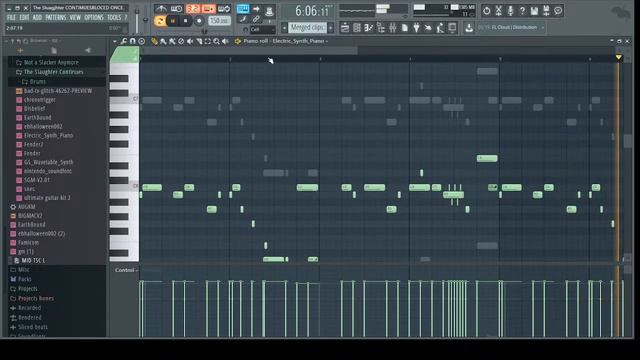Open the EDIT menu
This screenshot has width=640, height=360.
pyautogui.click(x=24, y=18)
